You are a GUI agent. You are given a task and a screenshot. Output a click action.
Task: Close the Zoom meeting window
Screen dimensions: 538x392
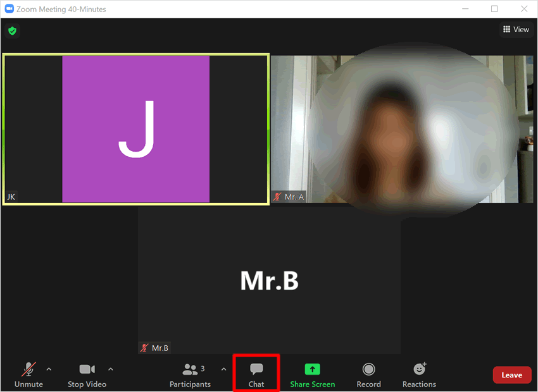tap(524, 9)
